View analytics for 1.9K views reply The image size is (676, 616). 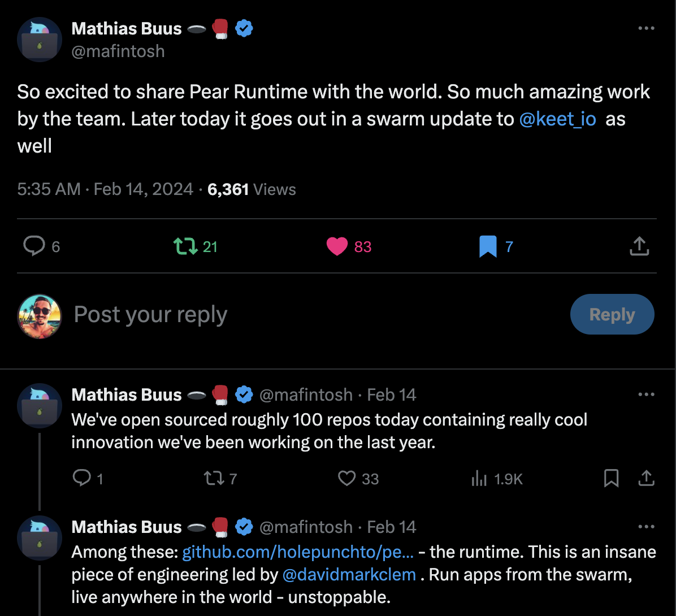[479, 479]
